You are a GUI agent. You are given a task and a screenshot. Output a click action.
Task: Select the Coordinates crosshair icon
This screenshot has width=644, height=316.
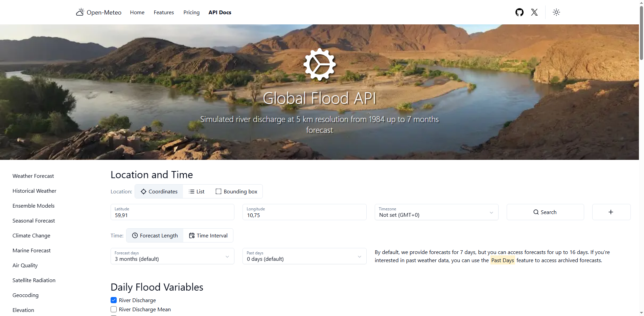tap(144, 191)
